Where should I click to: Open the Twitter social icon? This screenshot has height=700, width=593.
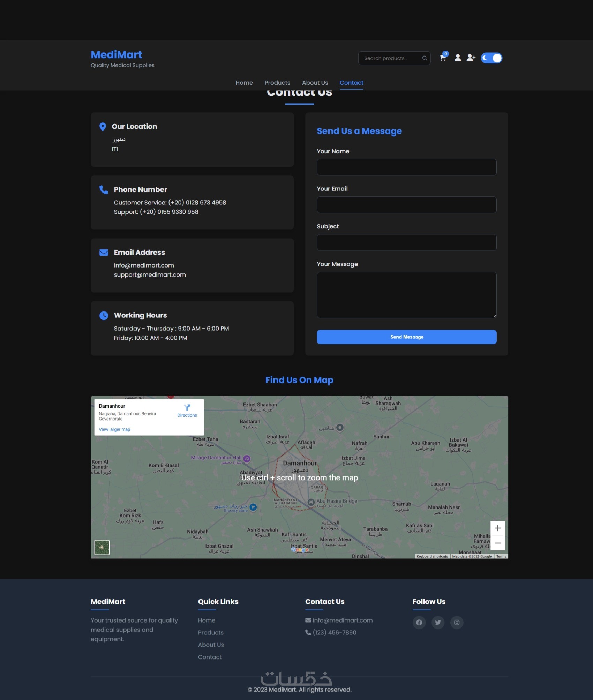[438, 622]
